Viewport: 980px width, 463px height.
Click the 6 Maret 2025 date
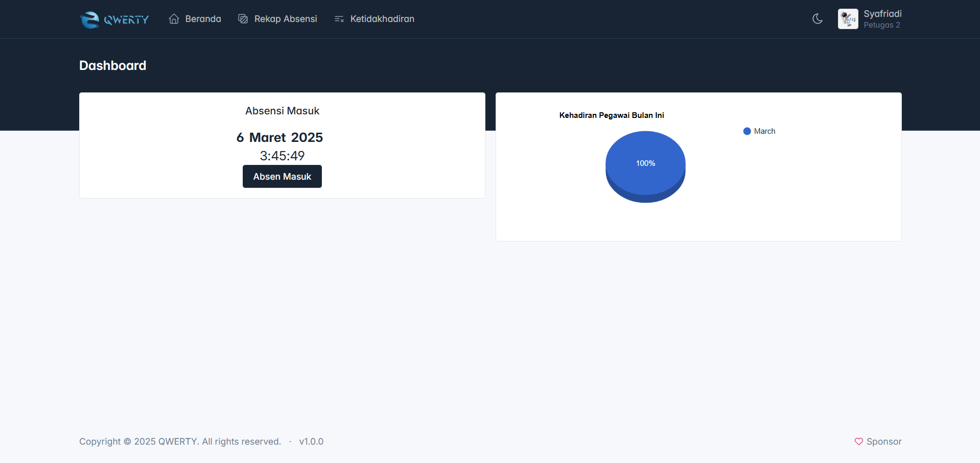[279, 137]
